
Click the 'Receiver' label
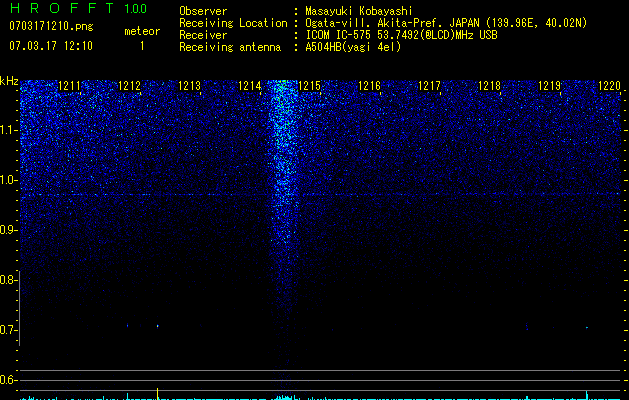click(x=203, y=35)
